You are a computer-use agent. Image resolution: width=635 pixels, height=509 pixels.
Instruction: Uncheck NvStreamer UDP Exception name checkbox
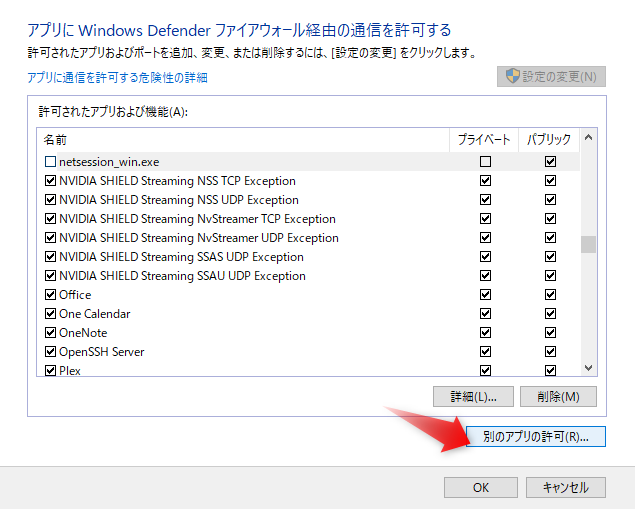pos(50,238)
